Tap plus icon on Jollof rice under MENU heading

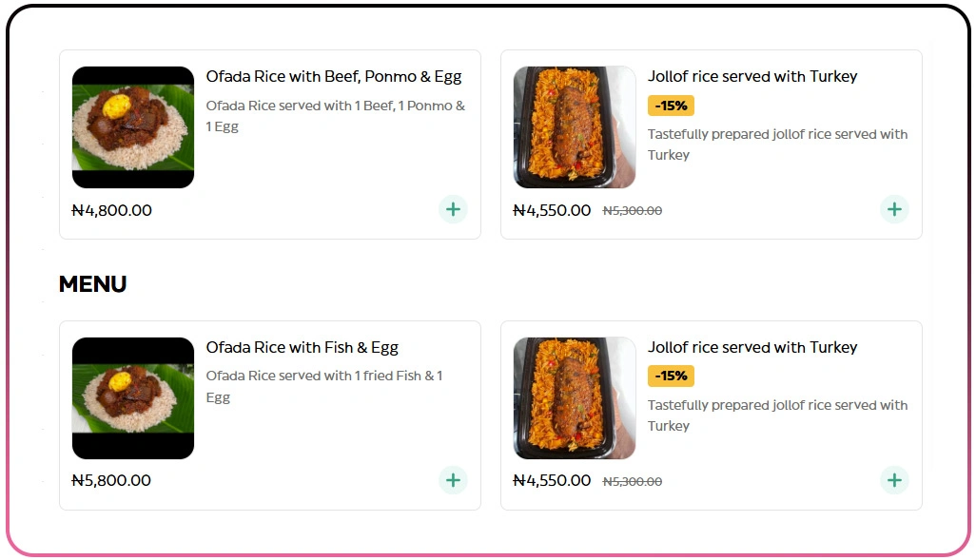[893, 480]
